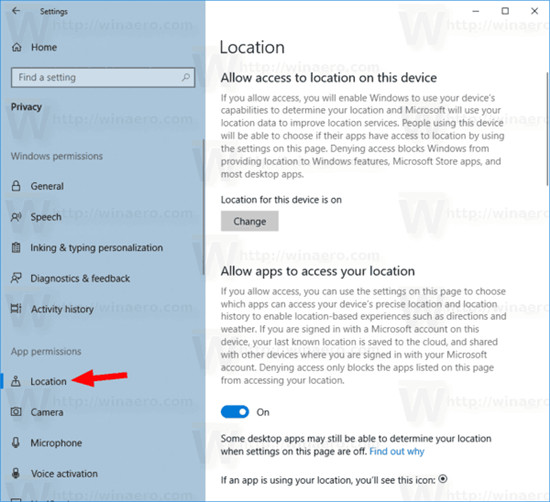Click the back arrow icon
The height and width of the screenshot is (502, 550).
[16, 11]
